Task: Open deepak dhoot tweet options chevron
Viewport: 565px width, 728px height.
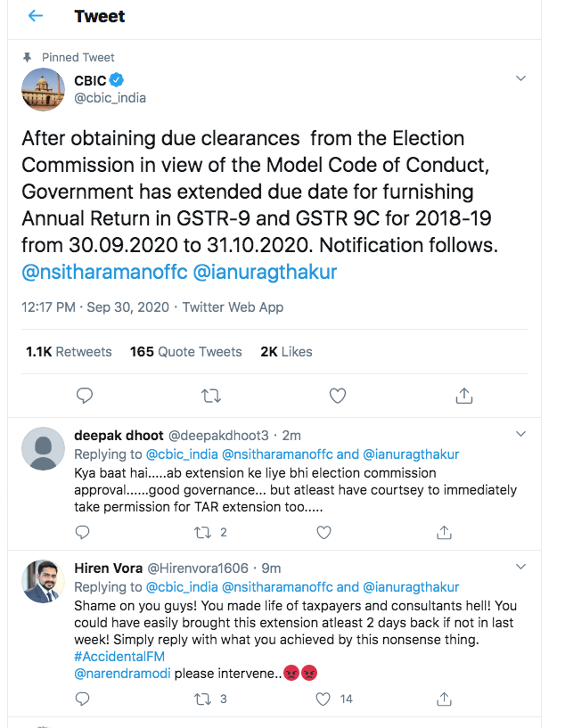Action: click(x=522, y=434)
